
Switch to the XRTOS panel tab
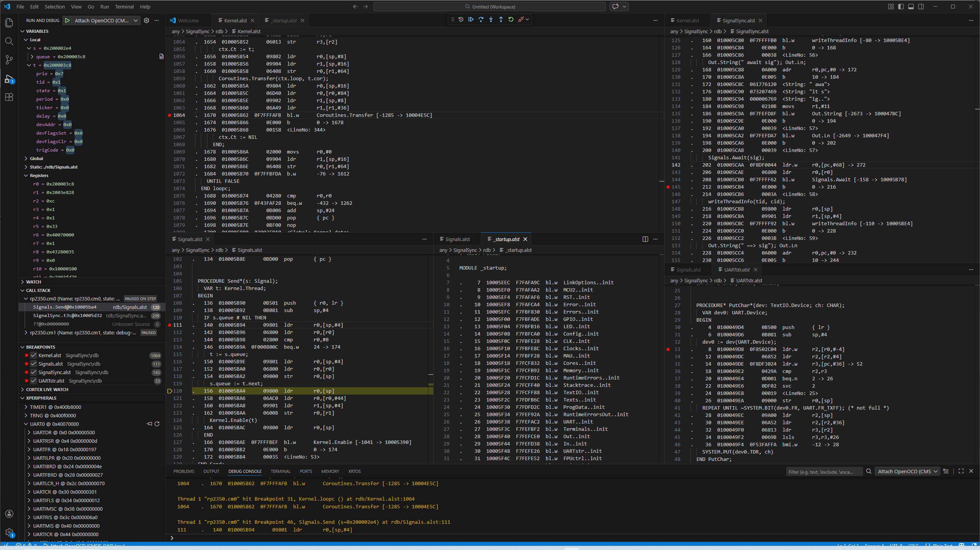tap(354, 471)
